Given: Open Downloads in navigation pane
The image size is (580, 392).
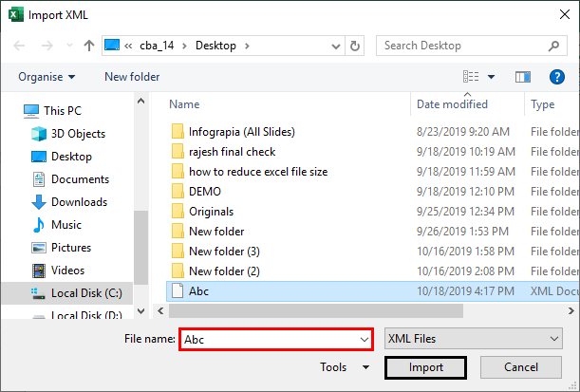Looking at the screenshot, I should [79, 202].
